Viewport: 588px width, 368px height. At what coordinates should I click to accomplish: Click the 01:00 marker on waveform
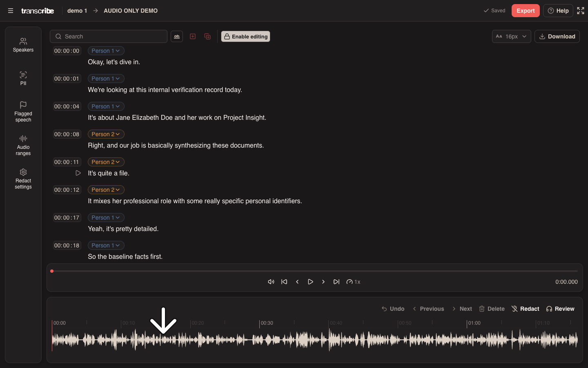pyautogui.click(x=474, y=323)
